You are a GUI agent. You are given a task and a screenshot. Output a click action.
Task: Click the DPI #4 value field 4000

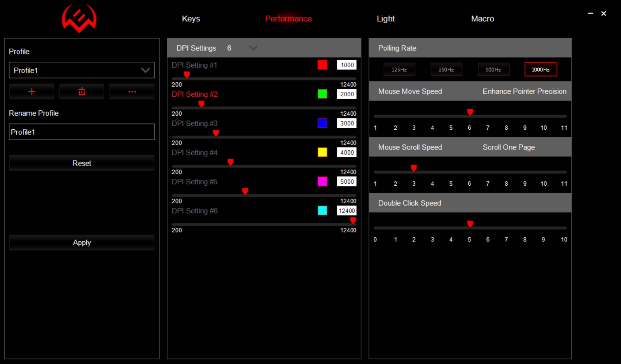[347, 152]
